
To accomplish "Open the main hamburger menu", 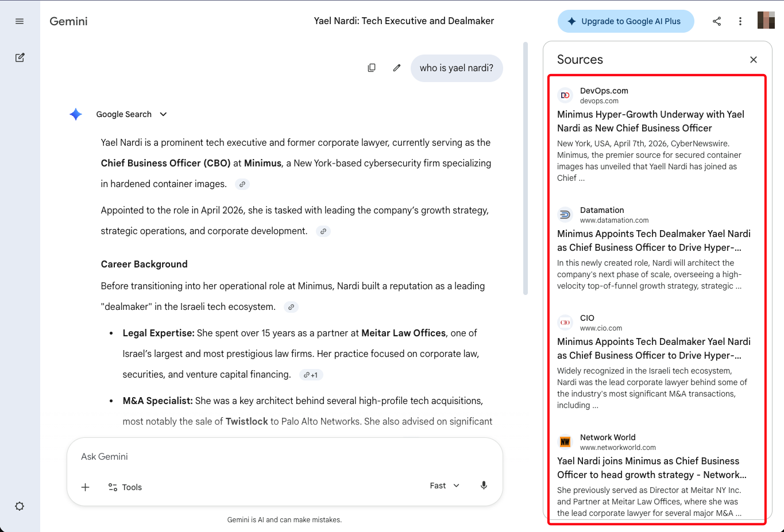I will click(20, 21).
